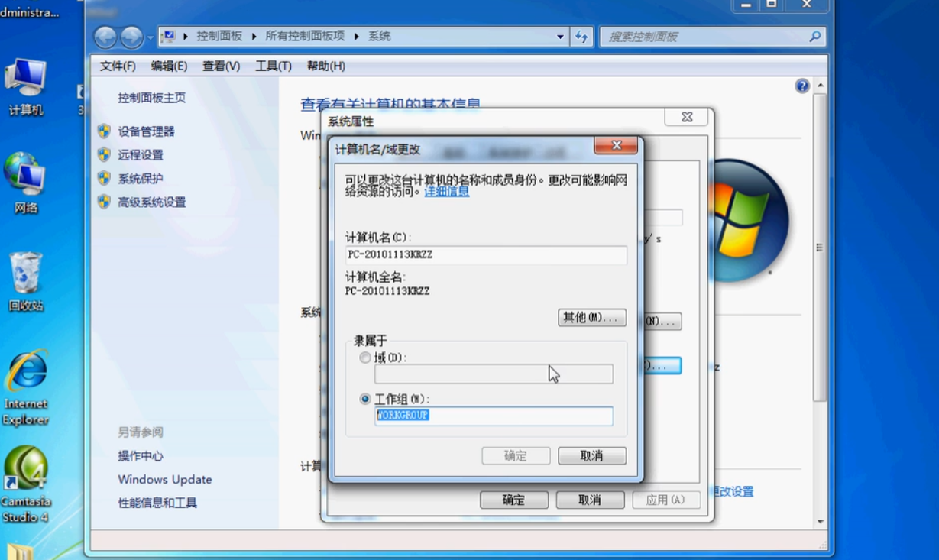Click 控制面板 in the address breadcrumb
This screenshot has height=560, width=939.
tap(219, 36)
